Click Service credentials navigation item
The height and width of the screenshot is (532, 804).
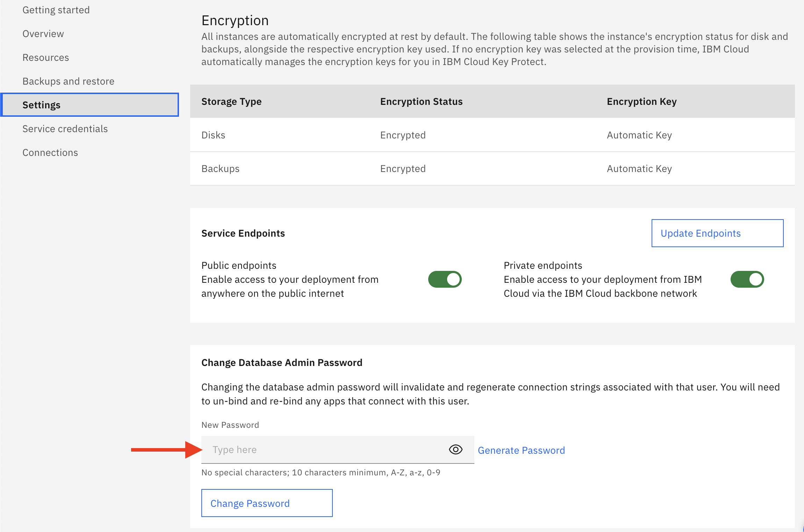65,128
